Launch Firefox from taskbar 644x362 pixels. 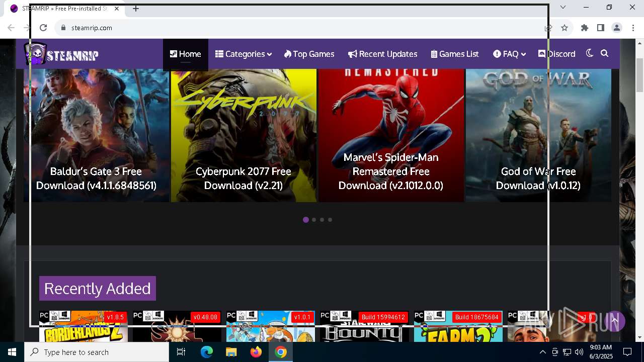256,352
